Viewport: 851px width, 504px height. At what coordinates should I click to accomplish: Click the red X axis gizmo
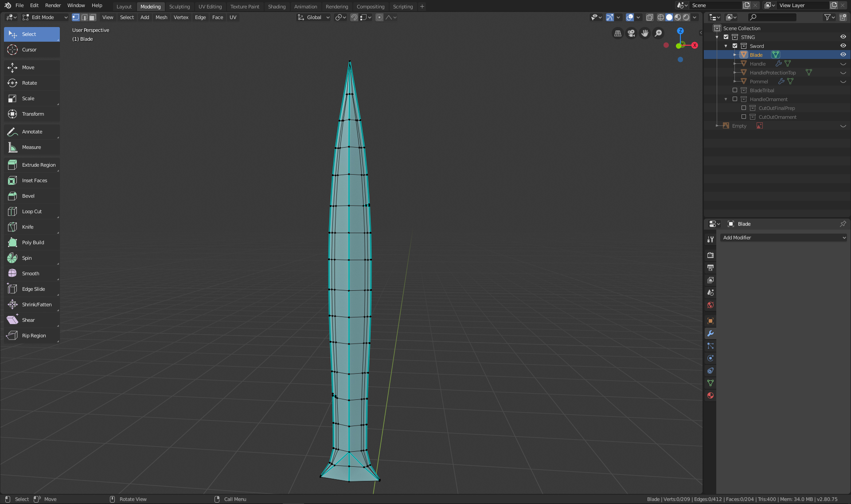point(695,45)
